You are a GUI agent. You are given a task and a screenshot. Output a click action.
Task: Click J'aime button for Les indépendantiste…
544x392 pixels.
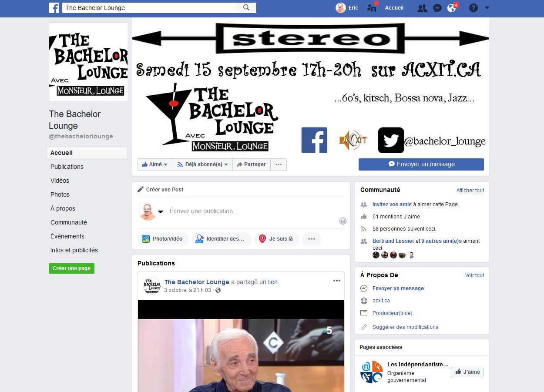click(467, 372)
